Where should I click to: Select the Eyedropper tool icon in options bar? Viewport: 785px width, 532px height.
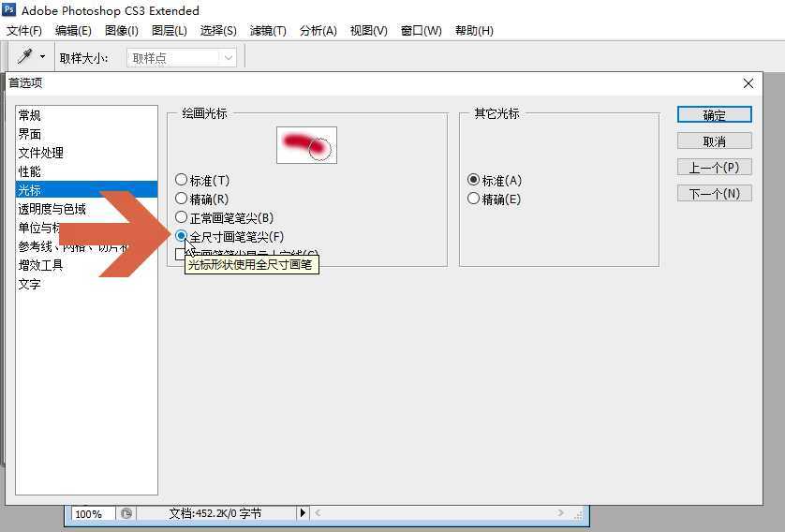coord(24,57)
